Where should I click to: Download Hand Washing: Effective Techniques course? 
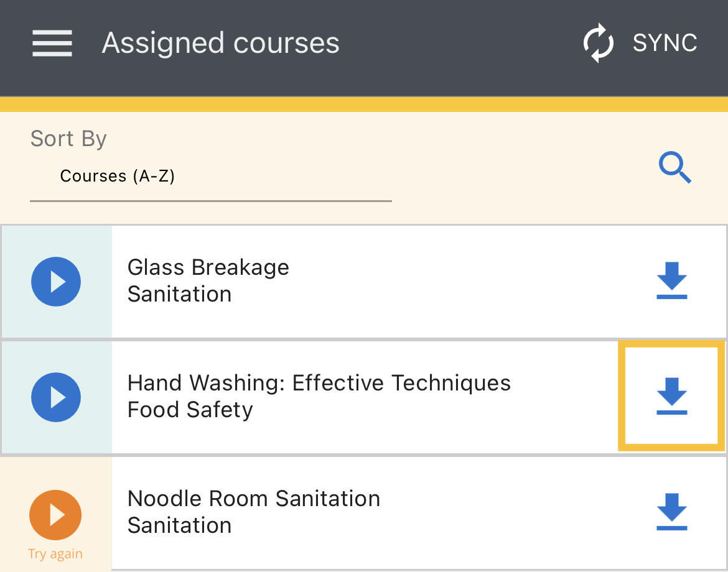tap(672, 395)
